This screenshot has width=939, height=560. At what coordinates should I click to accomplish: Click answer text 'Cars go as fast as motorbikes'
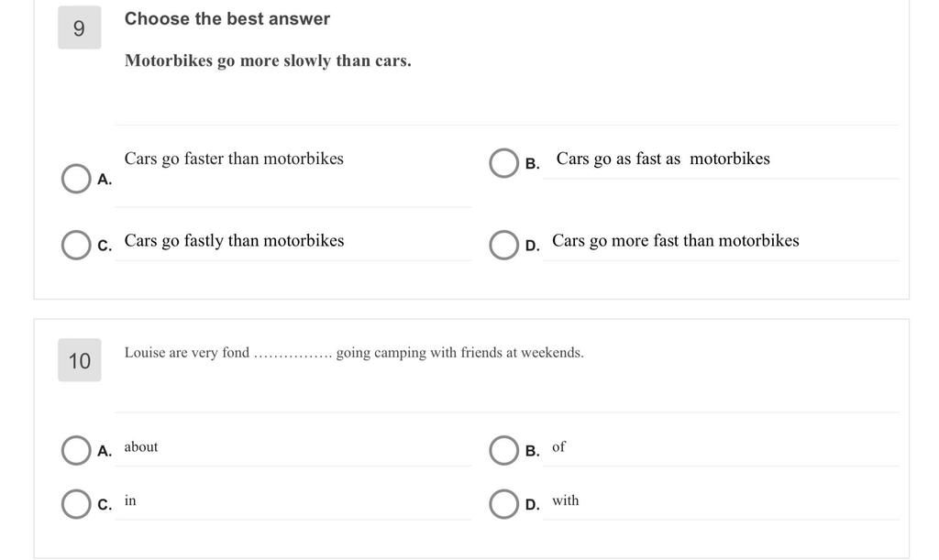pyautogui.click(x=663, y=159)
